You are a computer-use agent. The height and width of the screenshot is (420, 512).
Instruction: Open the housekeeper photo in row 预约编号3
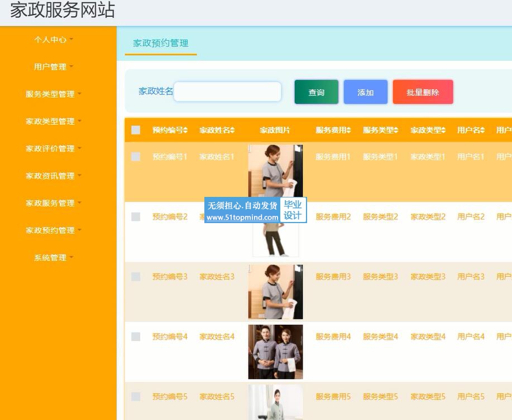[276, 292]
